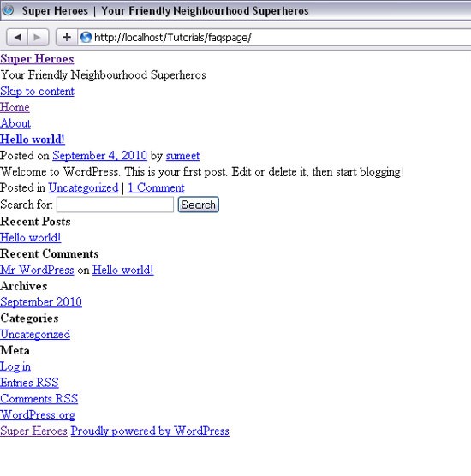
Task: Open the Entries RSS feed link
Action: click(x=29, y=383)
